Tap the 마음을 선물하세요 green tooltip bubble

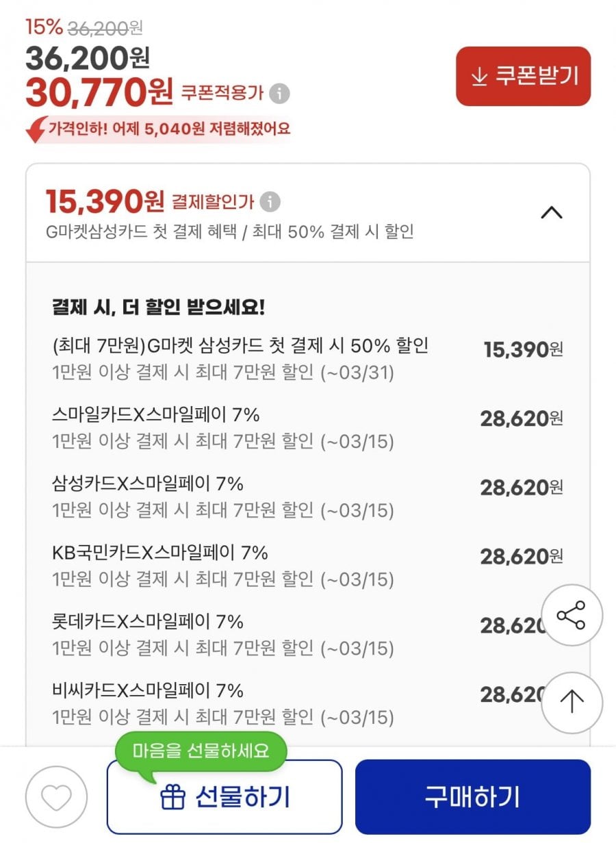(x=201, y=751)
